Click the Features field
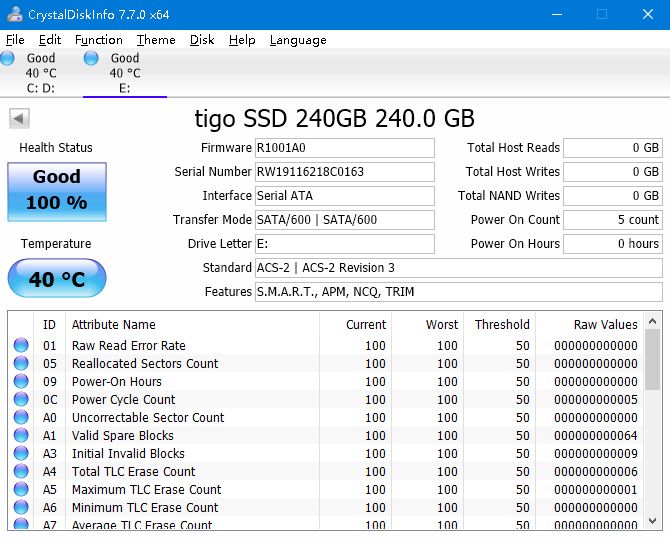Image resolution: width=670 pixels, height=538 pixels. click(459, 291)
